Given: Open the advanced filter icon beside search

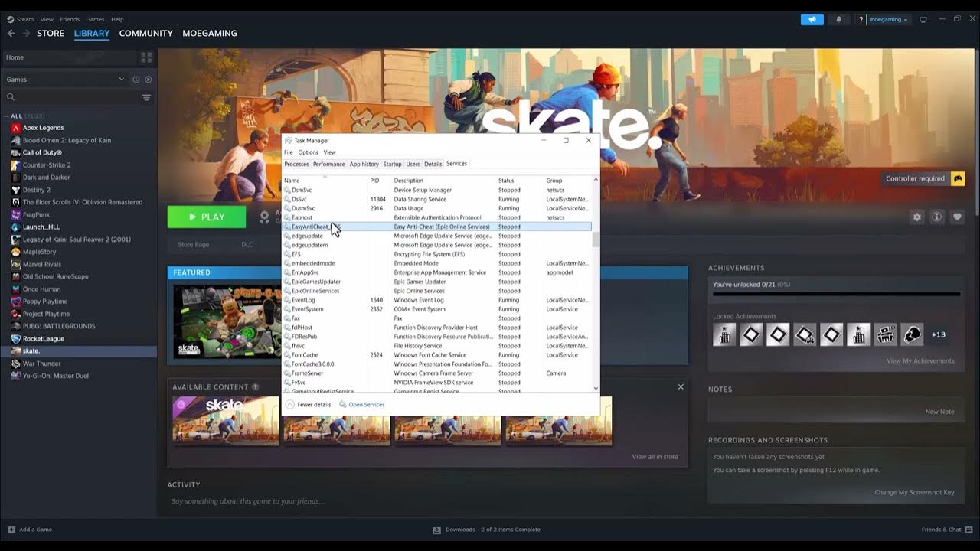Looking at the screenshot, I should [146, 97].
